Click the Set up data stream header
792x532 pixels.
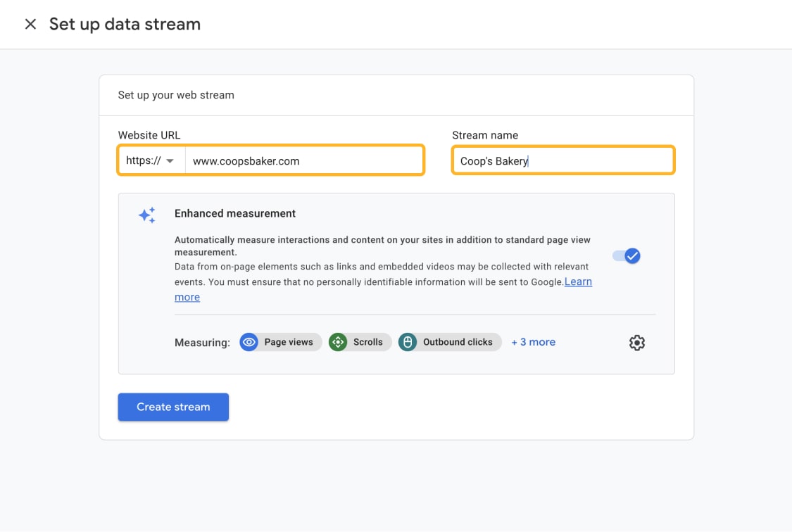[125, 23]
